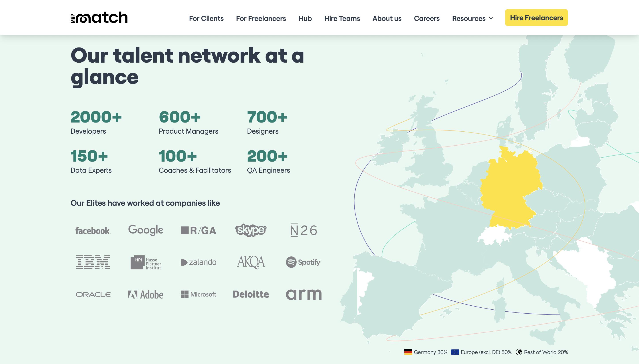The image size is (639, 364).
Task: Click the 'Data Experts' label
Action: [91, 170]
